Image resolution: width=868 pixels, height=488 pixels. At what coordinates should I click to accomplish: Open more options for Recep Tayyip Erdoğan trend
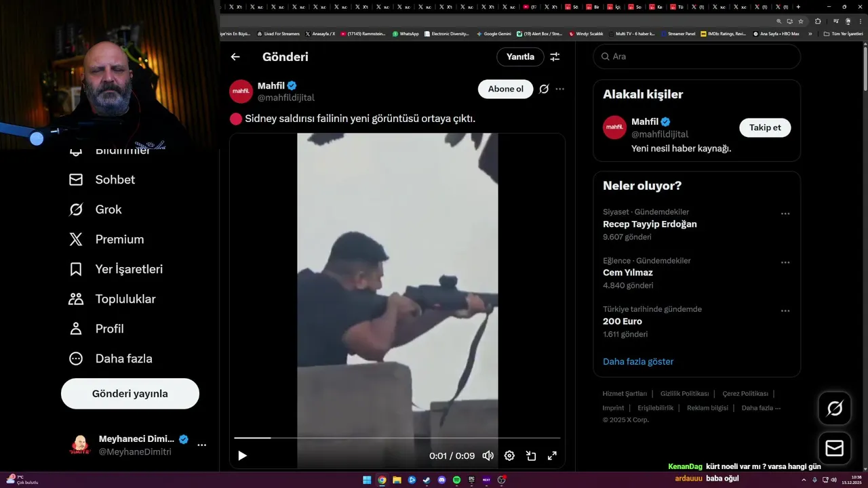pos(785,213)
